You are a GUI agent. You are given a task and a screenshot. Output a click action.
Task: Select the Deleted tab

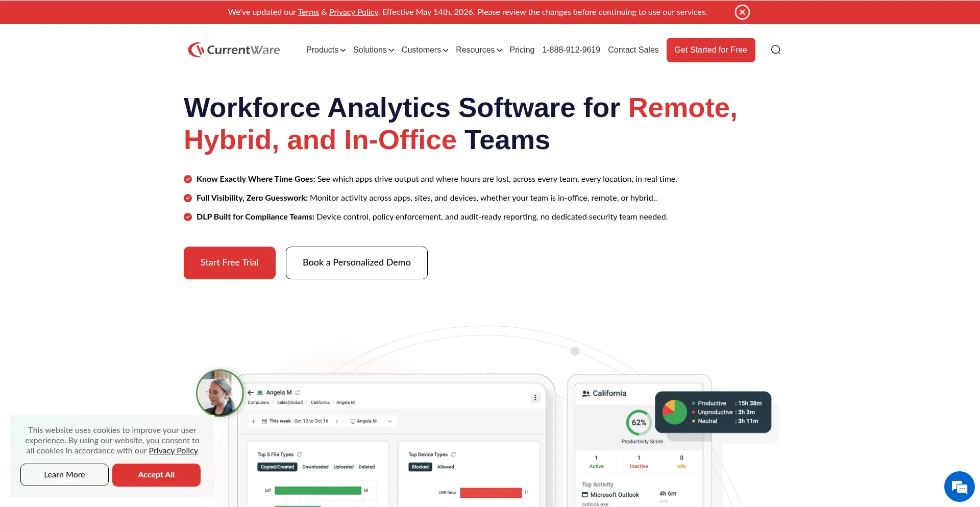click(366, 467)
